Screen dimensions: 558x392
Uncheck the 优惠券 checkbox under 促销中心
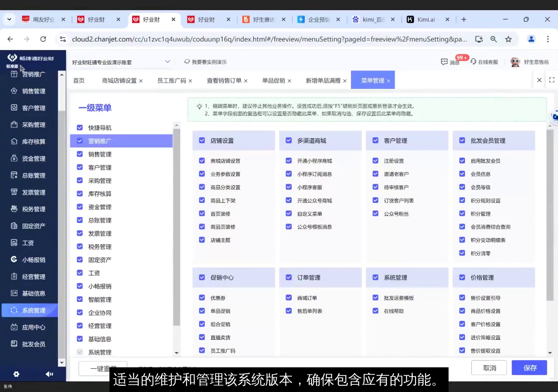tap(202, 298)
